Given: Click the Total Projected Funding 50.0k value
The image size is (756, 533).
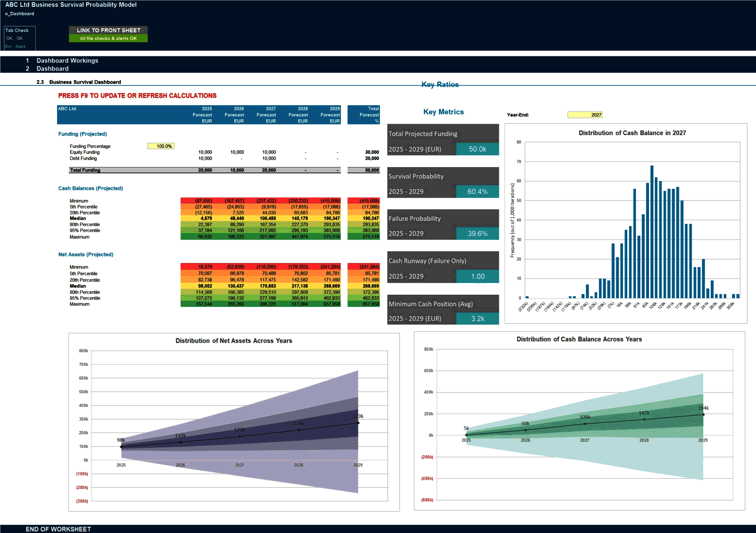Looking at the screenshot, I should pos(477,149).
